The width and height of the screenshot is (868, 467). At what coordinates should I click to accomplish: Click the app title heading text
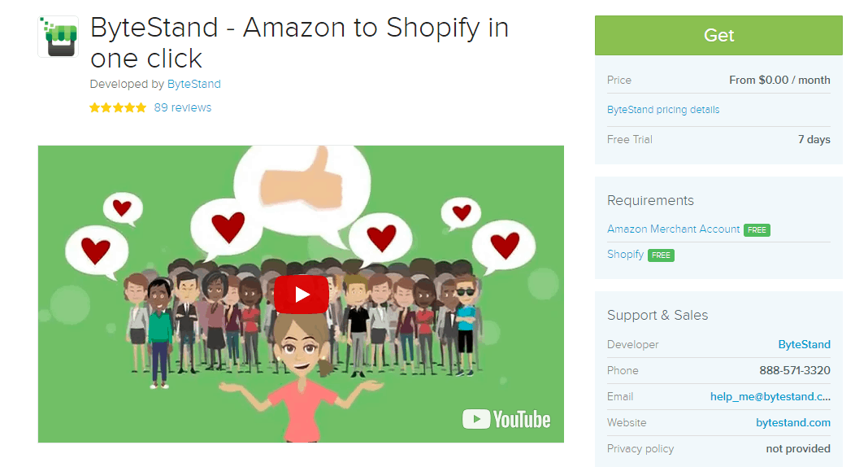pyautogui.click(x=299, y=42)
